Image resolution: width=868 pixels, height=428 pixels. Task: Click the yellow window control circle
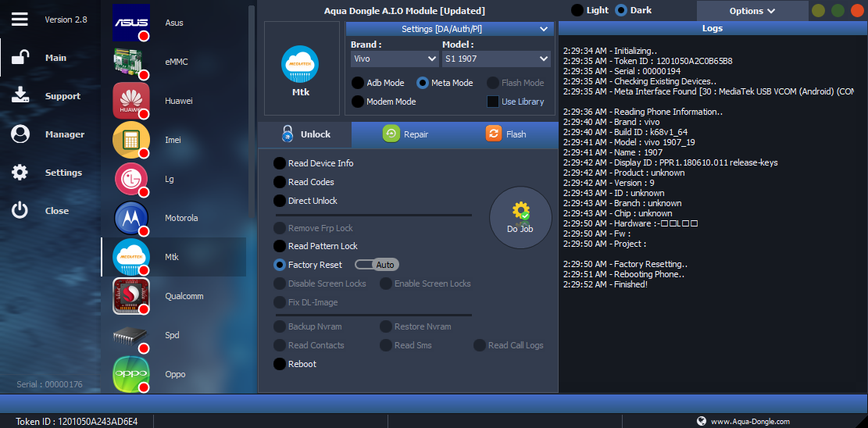coord(818,10)
